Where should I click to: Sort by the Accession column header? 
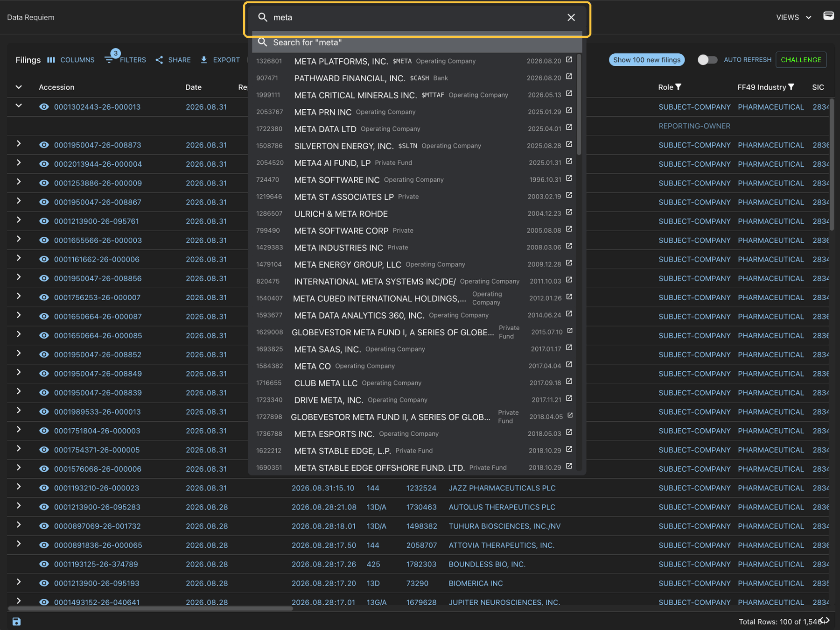[56, 87]
